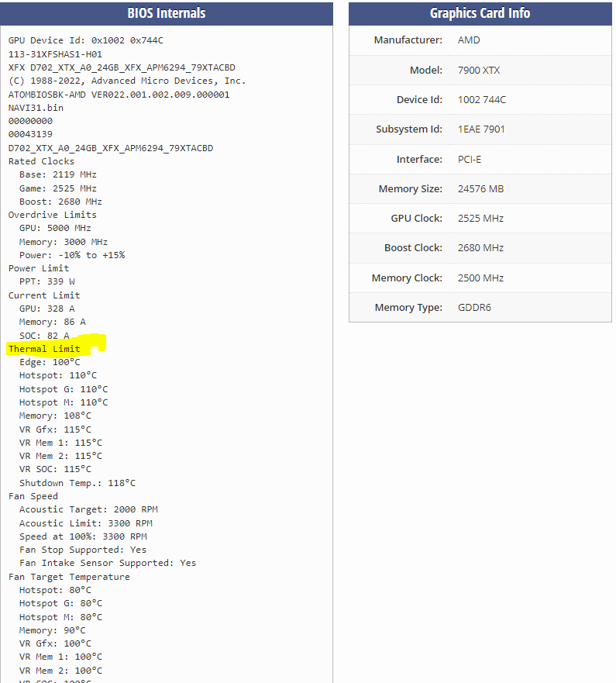This screenshot has width=616, height=683.
Task: Click Memory: 108°C
Action: [55, 416]
